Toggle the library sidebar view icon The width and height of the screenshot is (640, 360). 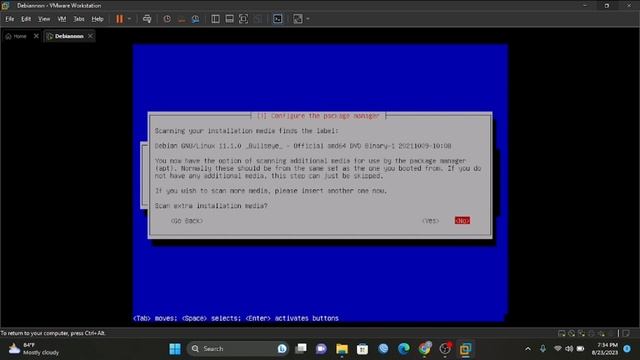point(215,19)
